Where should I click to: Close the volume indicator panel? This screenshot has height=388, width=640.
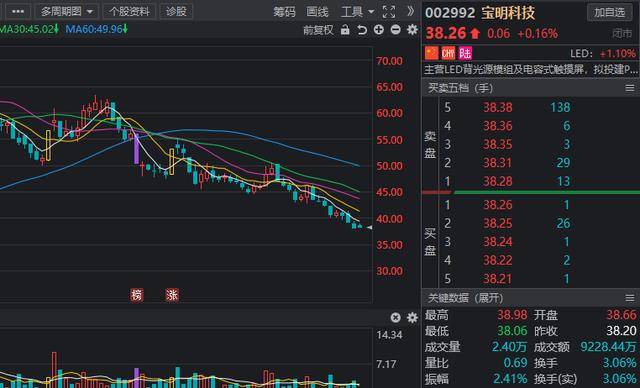point(395,317)
